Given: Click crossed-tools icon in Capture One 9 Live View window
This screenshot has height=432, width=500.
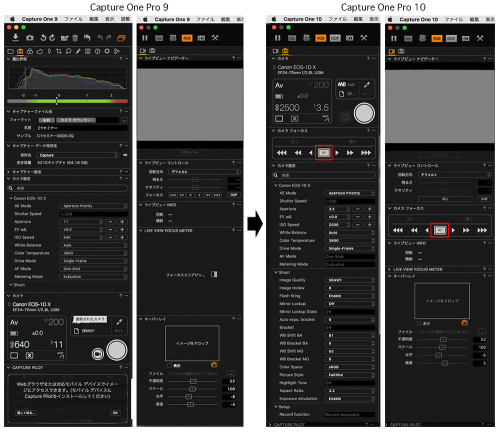Looking at the screenshot, I should (x=215, y=38).
